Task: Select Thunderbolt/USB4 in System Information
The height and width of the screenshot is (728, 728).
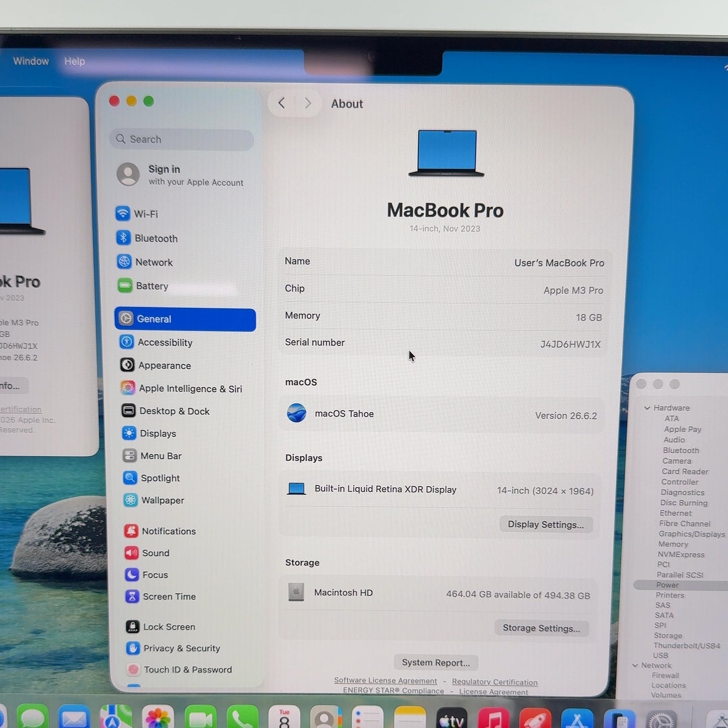Action: [x=687, y=645]
